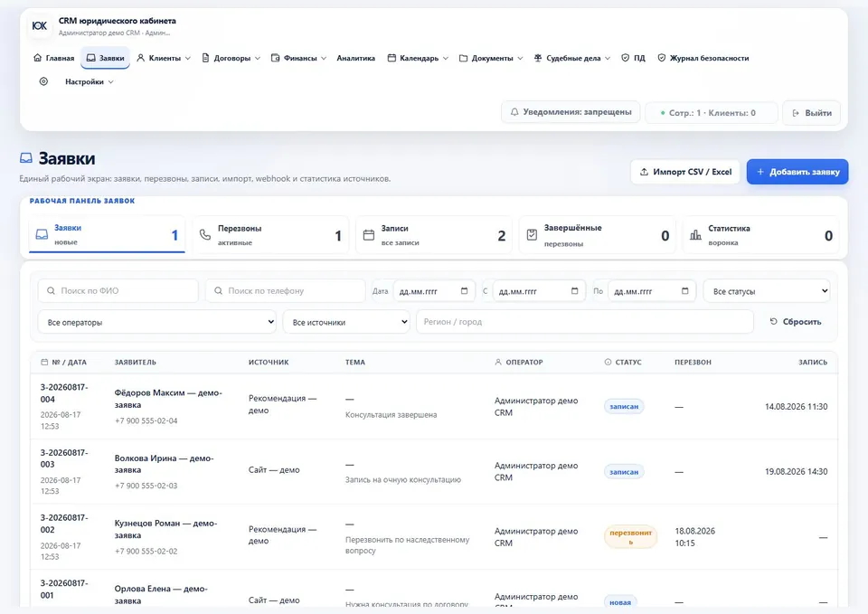Click the Импорт CSV / Excel button

[x=685, y=172]
